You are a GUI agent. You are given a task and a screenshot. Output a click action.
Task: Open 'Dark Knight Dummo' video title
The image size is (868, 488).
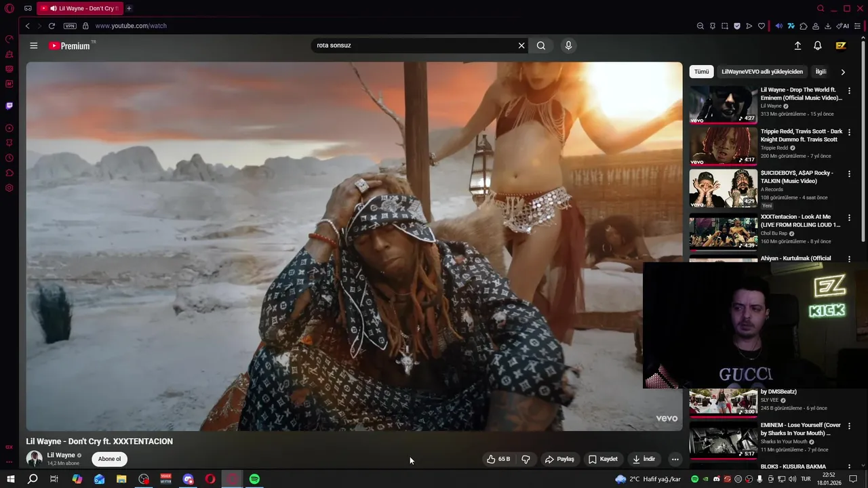[x=802, y=136]
